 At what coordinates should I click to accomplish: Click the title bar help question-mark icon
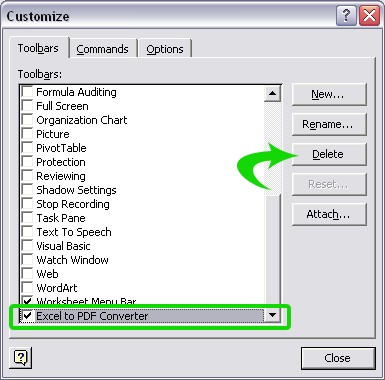(x=346, y=15)
